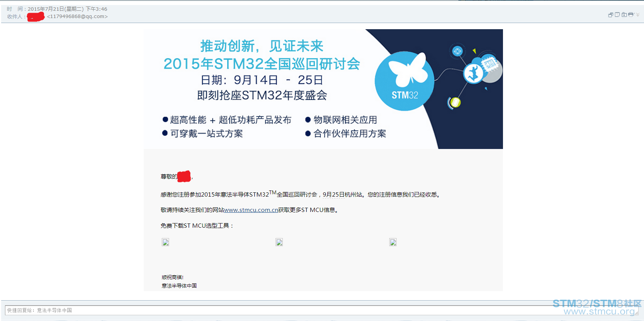Click banner bullet 合作伙伴应用方案

pos(350,134)
